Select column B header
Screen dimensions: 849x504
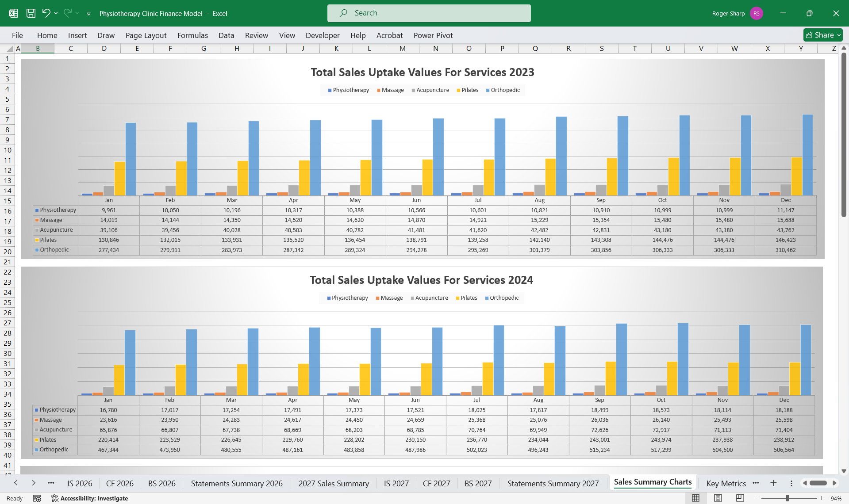(38, 49)
